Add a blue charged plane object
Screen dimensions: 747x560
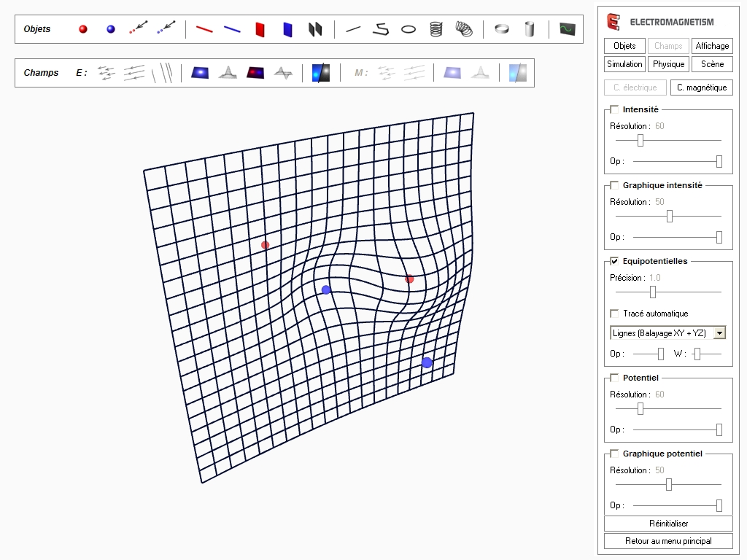coord(288,29)
